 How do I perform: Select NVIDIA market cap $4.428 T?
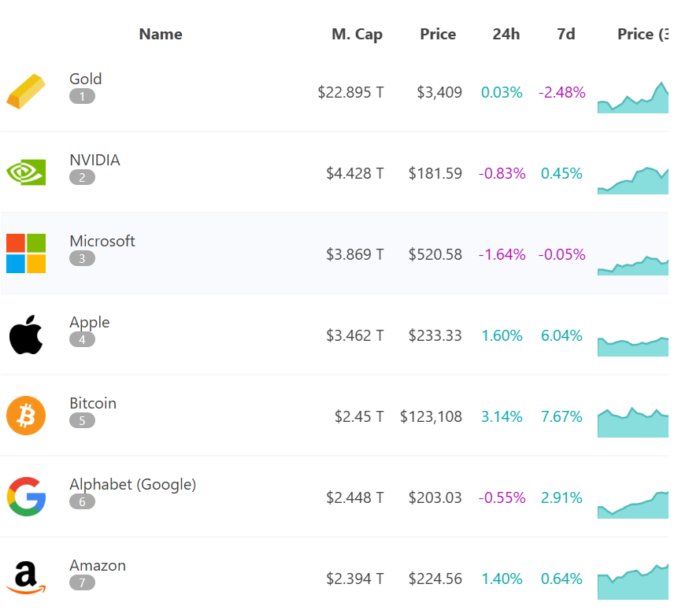coord(355,174)
